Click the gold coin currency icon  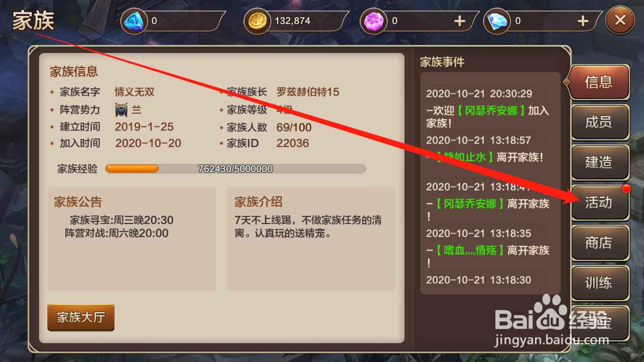click(x=257, y=21)
